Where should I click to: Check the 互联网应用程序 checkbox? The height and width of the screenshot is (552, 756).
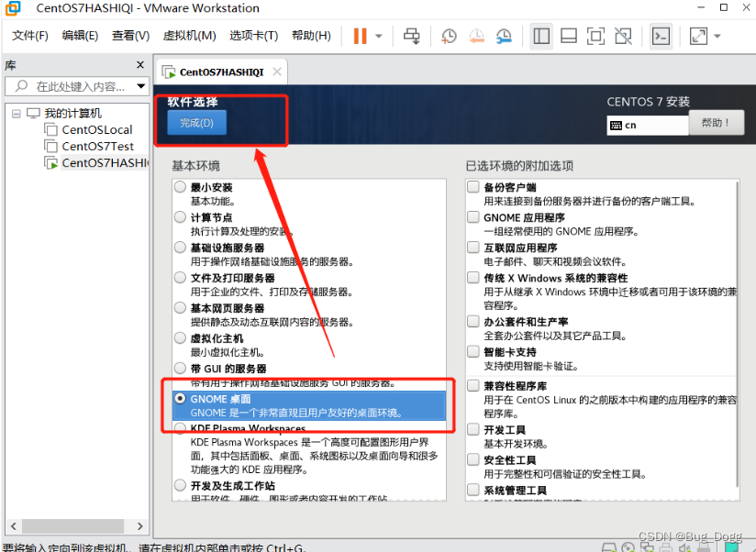pos(473,248)
